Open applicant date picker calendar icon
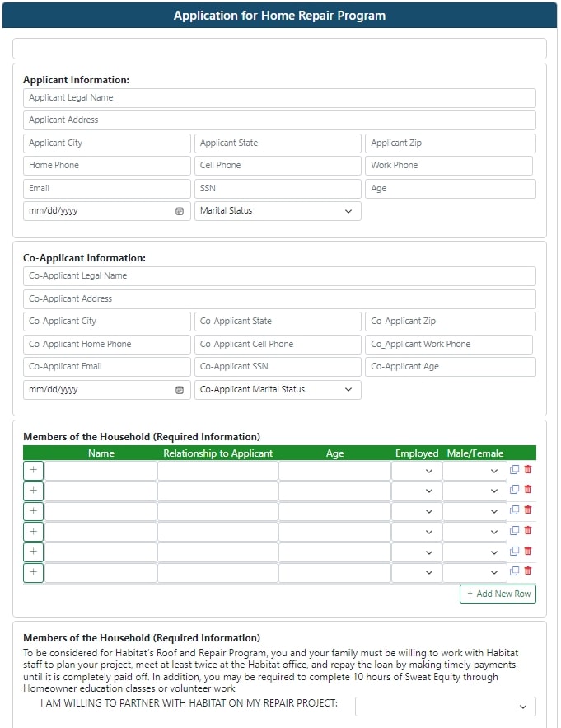 [180, 211]
